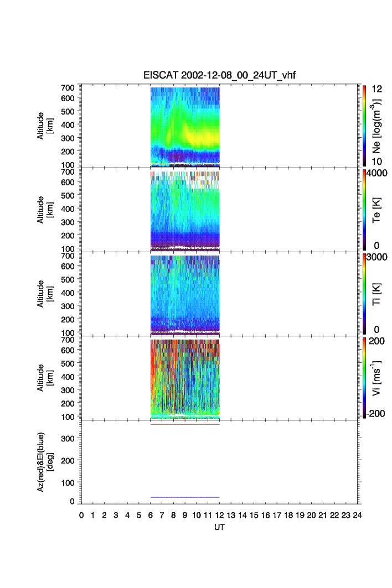This screenshot has width=392, height=588.
Task: Click the 12 tick on UT axis
Action: [x=220, y=515]
